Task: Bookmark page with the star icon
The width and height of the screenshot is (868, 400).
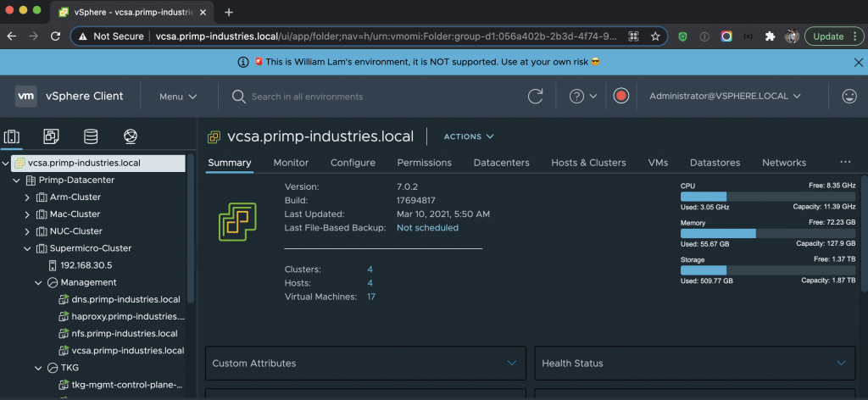Action: click(655, 36)
